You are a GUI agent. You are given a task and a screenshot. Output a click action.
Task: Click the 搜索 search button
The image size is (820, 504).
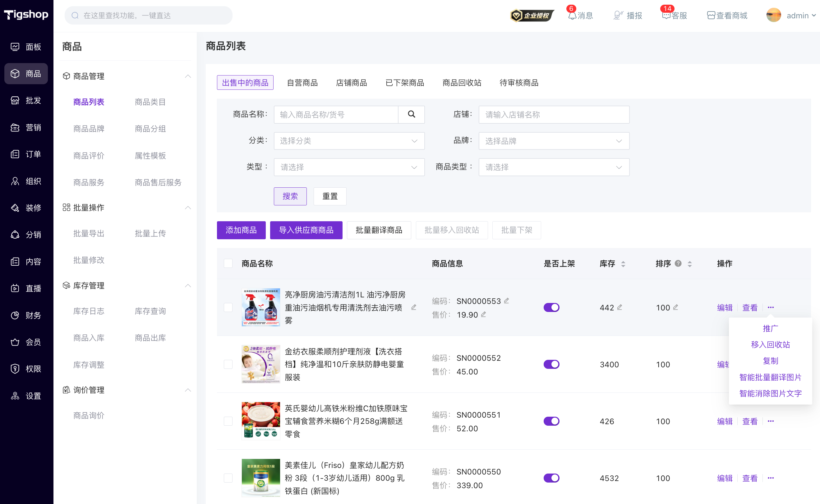pyautogui.click(x=290, y=196)
